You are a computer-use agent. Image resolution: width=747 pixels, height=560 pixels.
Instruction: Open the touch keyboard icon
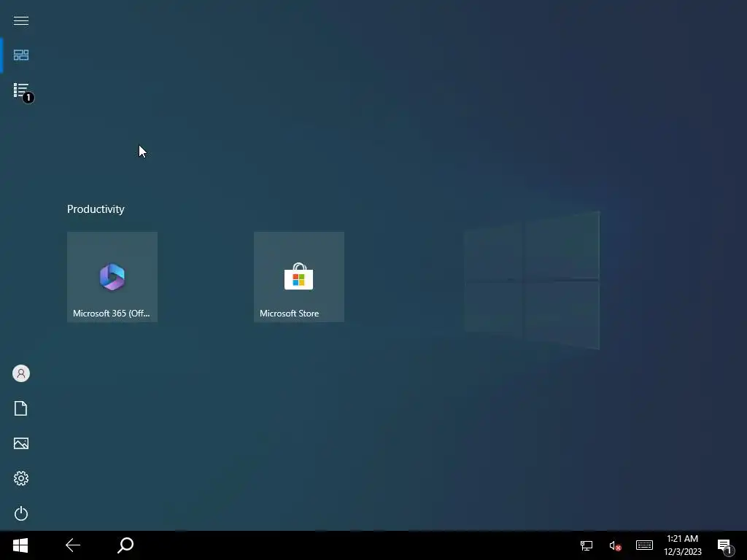pyautogui.click(x=645, y=545)
